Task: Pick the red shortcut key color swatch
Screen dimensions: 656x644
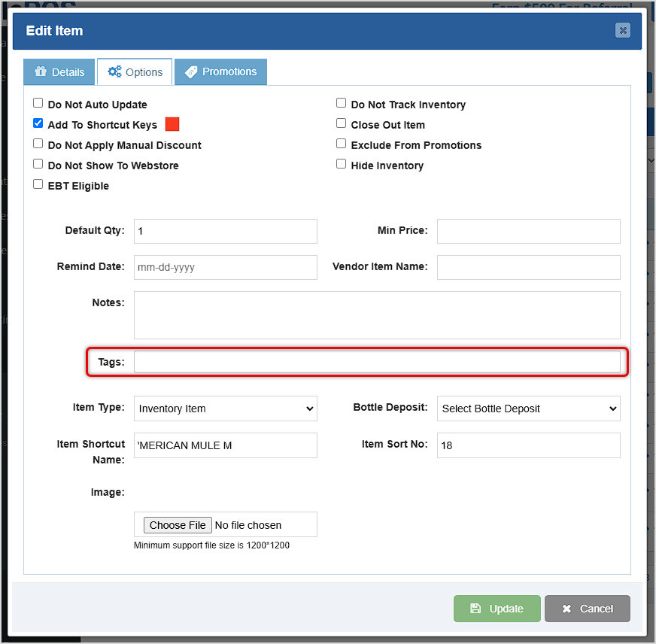Action: [x=172, y=125]
